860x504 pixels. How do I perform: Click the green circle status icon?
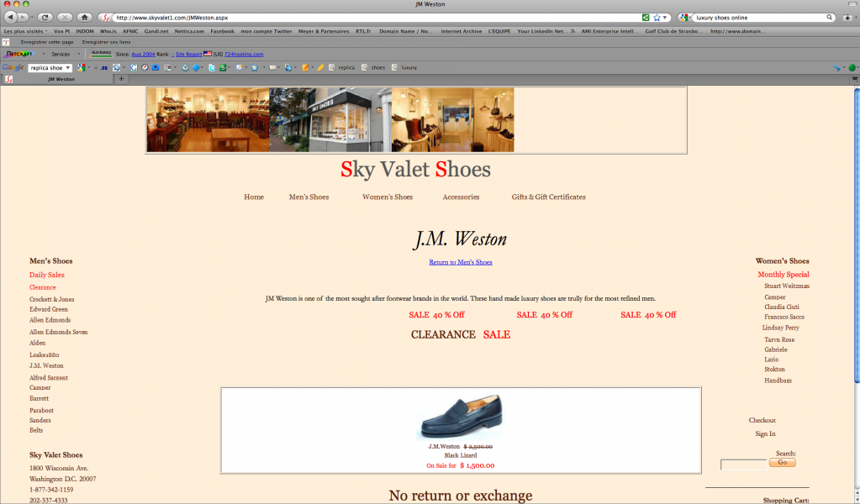click(852, 68)
